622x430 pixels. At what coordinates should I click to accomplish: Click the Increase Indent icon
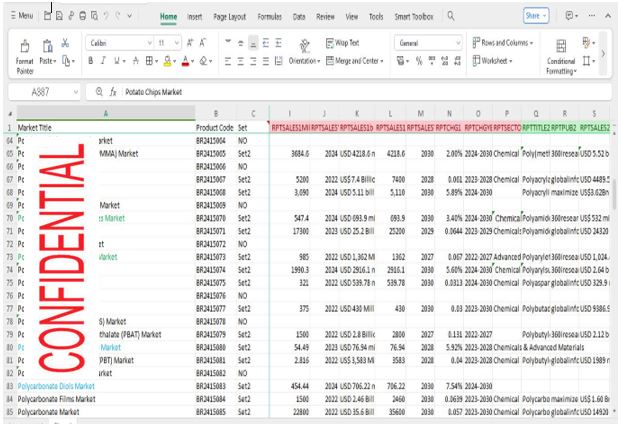(x=278, y=42)
